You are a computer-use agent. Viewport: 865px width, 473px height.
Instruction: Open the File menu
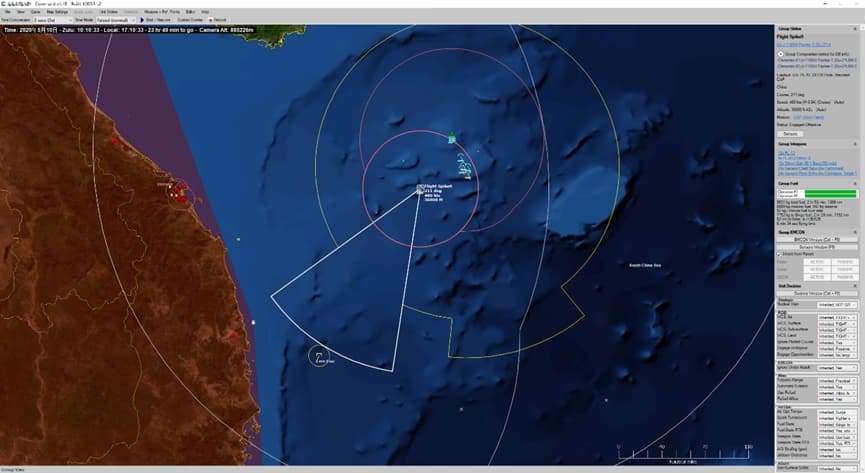(x=8, y=12)
